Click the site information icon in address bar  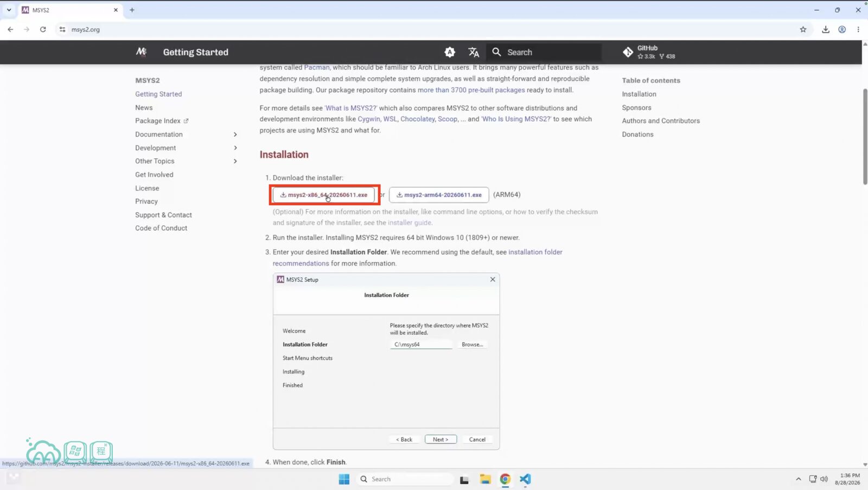click(x=62, y=29)
